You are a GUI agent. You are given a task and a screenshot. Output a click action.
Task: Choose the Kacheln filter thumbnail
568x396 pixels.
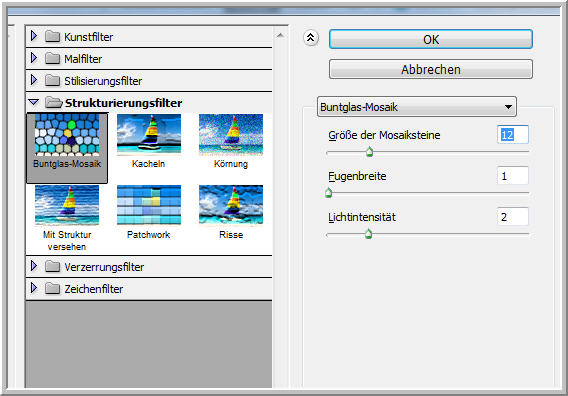[x=149, y=135]
